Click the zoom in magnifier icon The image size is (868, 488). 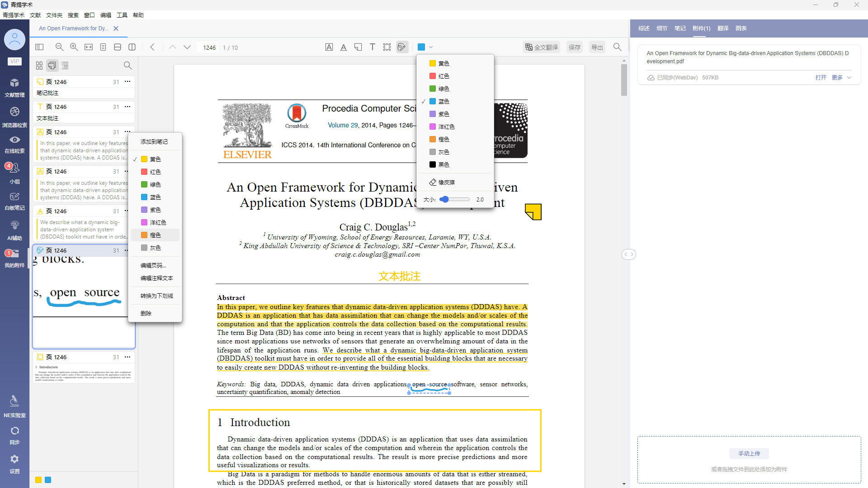pos(74,47)
